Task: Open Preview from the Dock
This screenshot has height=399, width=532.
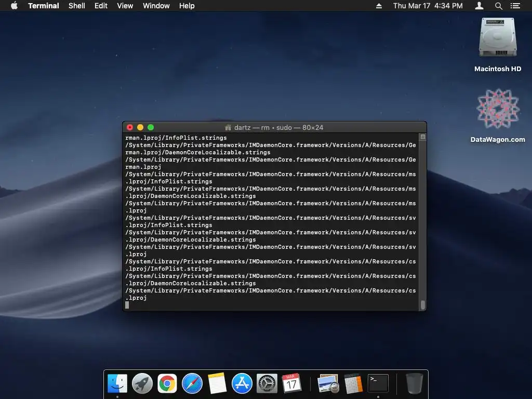Action: pyautogui.click(x=328, y=383)
